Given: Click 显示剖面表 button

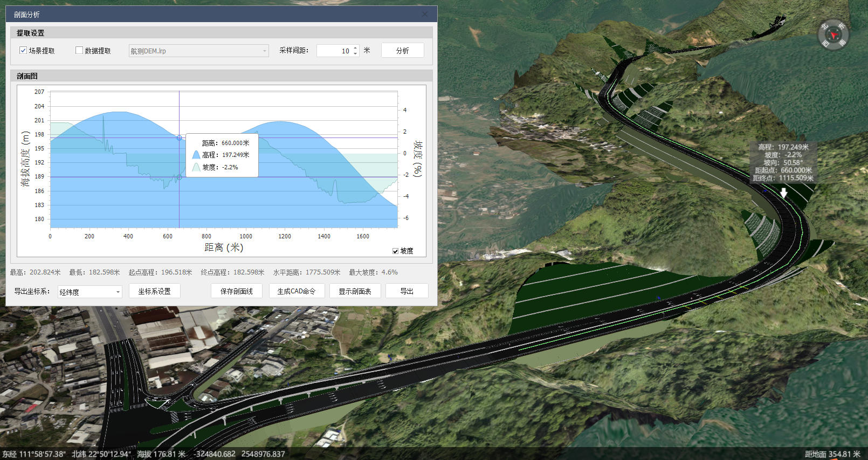Looking at the screenshot, I should click(x=355, y=291).
